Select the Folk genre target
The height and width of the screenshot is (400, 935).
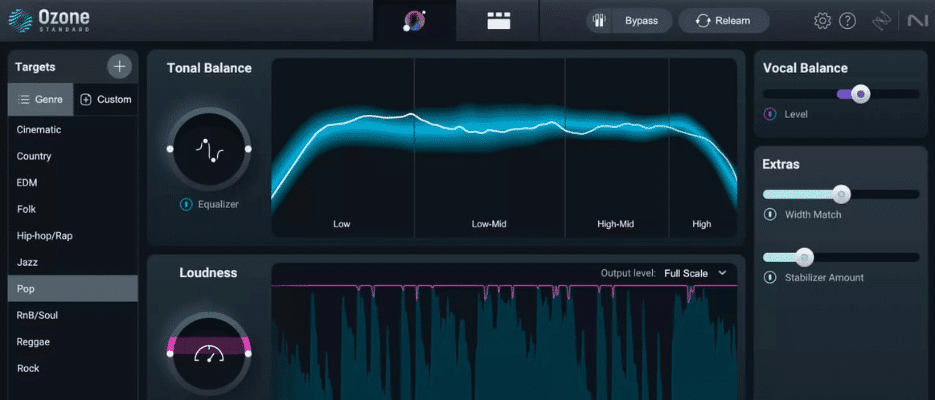click(73, 209)
